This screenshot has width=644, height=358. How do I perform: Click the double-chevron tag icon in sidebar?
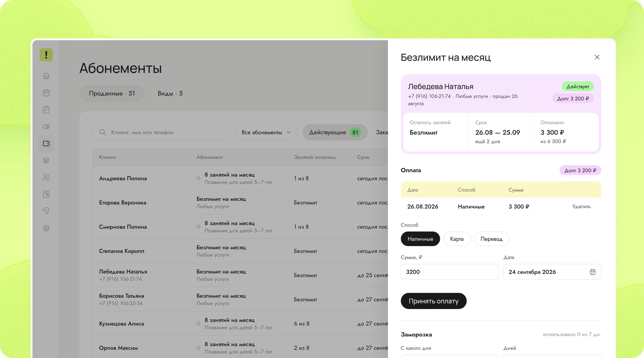click(46, 127)
